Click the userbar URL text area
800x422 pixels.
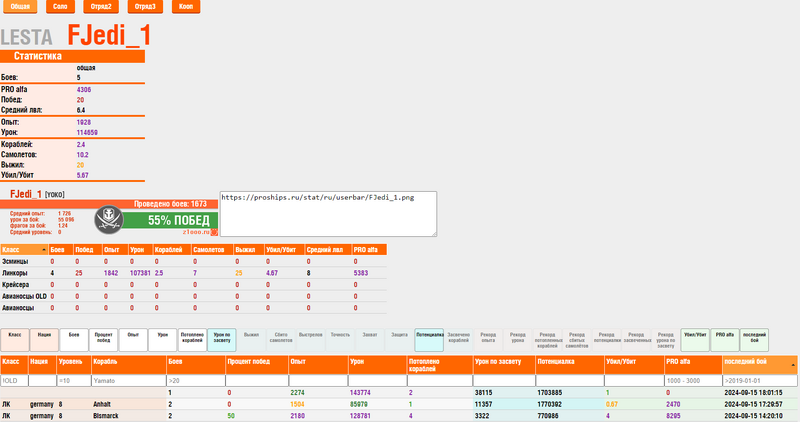point(328,212)
